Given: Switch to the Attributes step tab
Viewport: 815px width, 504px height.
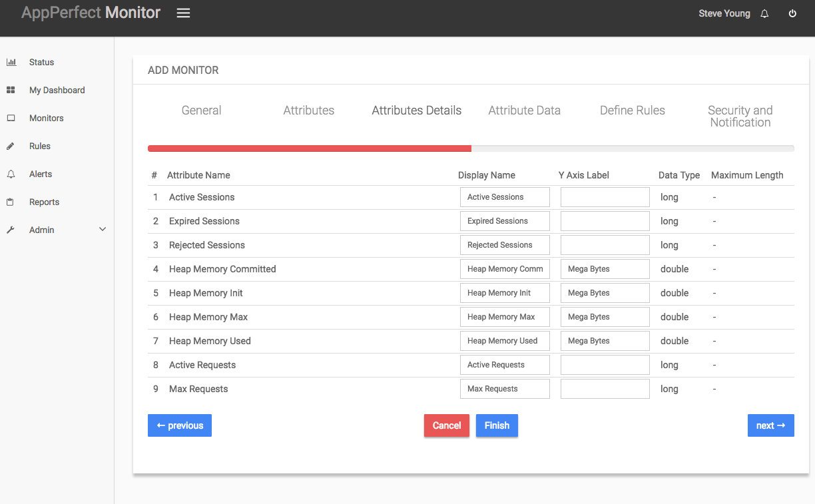Looking at the screenshot, I should tap(309, 111).
